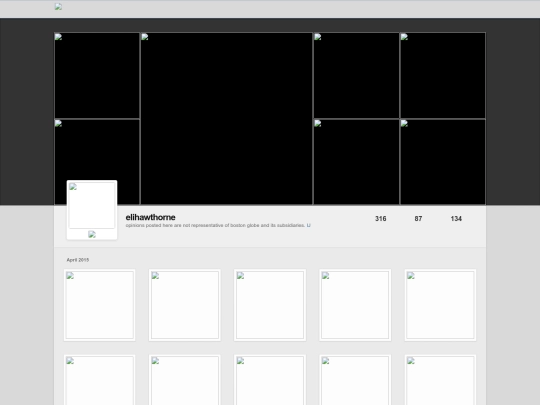The height and width of the screenshot is (405, 540).
Task: Open the large center cover photo tile
Action: (227, 118)
